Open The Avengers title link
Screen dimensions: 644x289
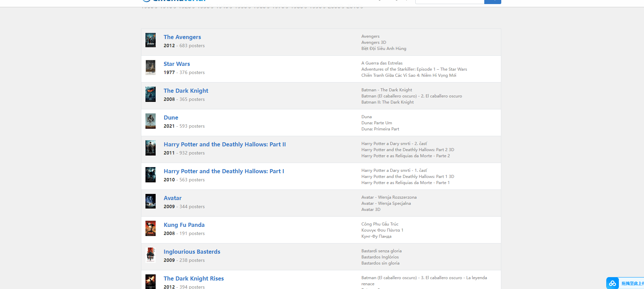182,37
